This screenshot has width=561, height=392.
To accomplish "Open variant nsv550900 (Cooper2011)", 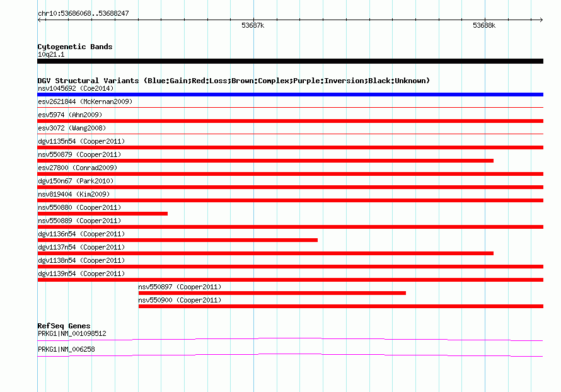I will click(180, 300).
